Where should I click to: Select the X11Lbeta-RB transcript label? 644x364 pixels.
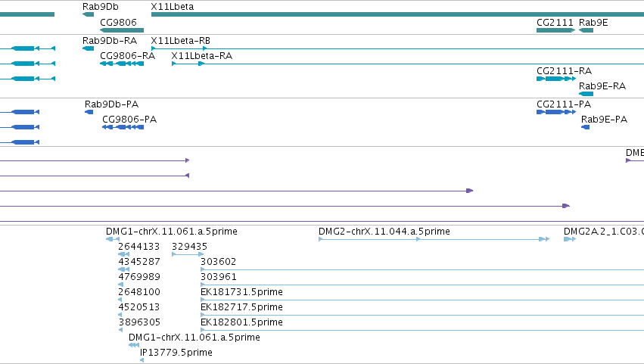coord(180,41)
